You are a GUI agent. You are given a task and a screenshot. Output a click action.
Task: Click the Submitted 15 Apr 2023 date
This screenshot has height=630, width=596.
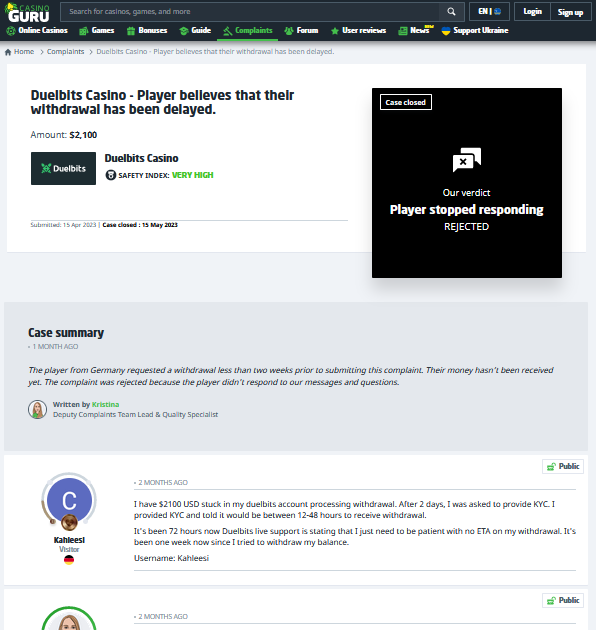tap(63, 225)
